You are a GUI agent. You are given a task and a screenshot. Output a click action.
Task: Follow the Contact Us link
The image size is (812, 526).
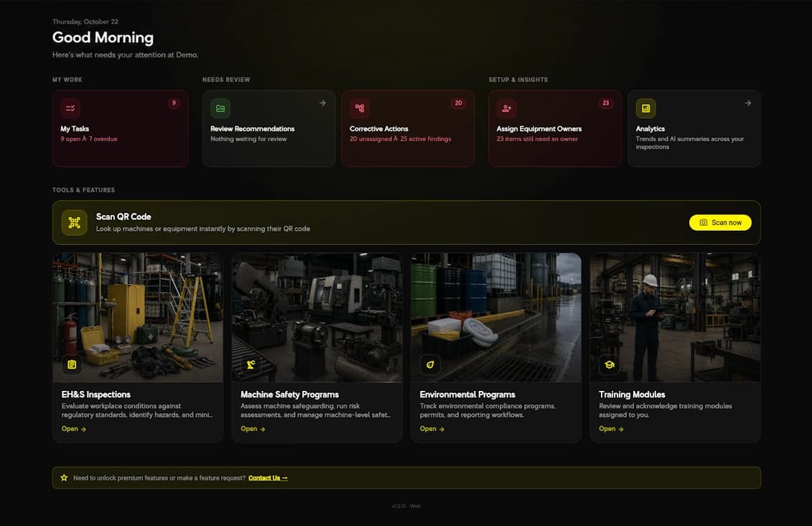[x=268, y=478]
